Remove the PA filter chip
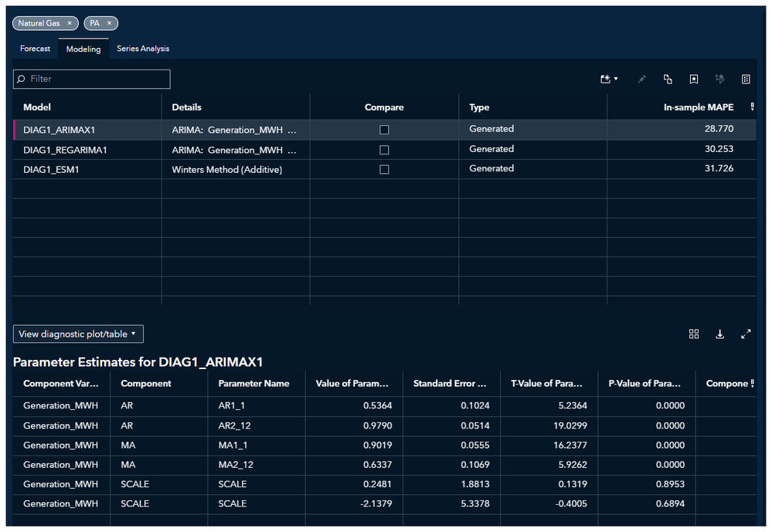Image resolution: width=772 pixels, height=532 pixels. point(109,23)
